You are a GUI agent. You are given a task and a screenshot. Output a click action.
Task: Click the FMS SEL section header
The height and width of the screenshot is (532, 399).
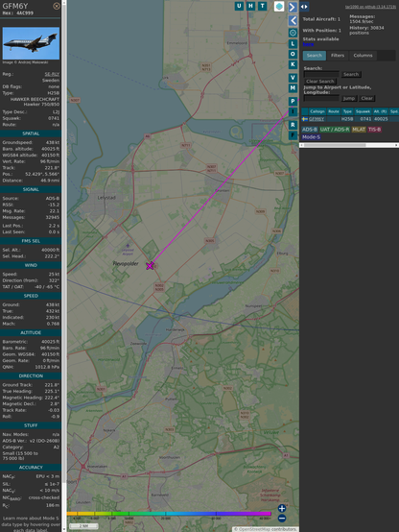[x=31, y=241]
